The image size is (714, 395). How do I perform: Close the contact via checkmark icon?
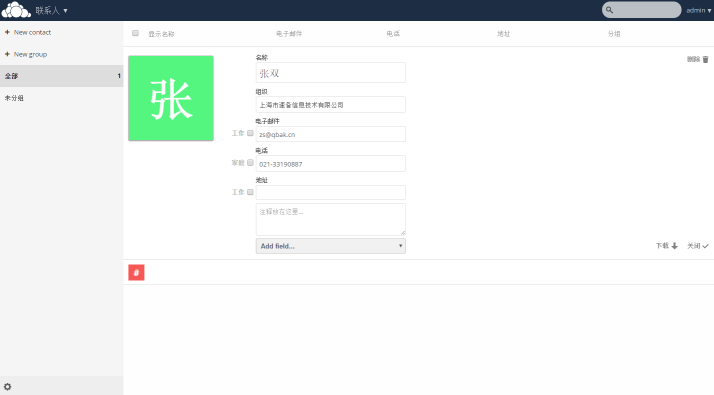pos(705,246)
